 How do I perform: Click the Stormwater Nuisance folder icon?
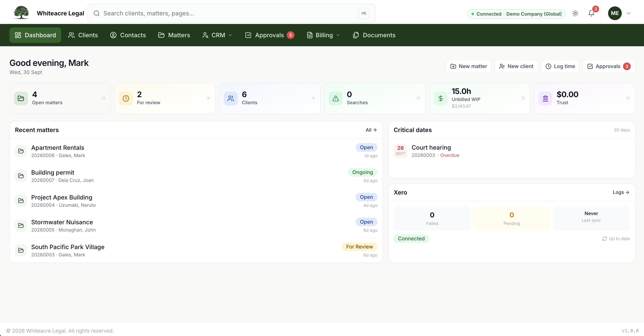[x=21, y=225]
